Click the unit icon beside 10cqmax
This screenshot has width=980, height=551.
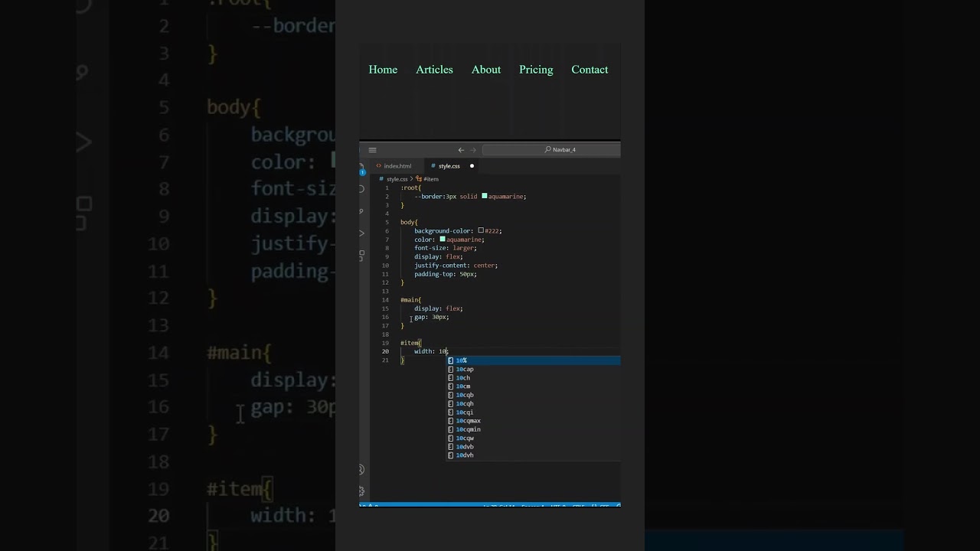451,421
